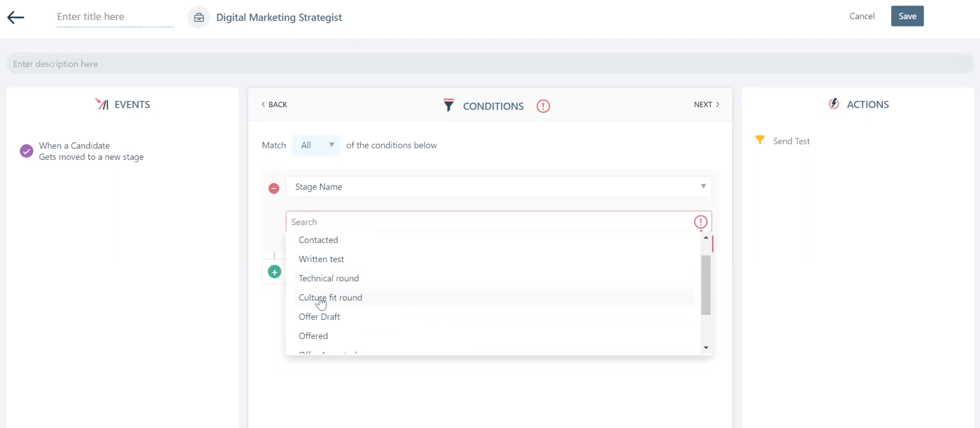980x428 pixels.
Task: Click 'Gets moved to a new stage' event text
Action: pos(91,157)
